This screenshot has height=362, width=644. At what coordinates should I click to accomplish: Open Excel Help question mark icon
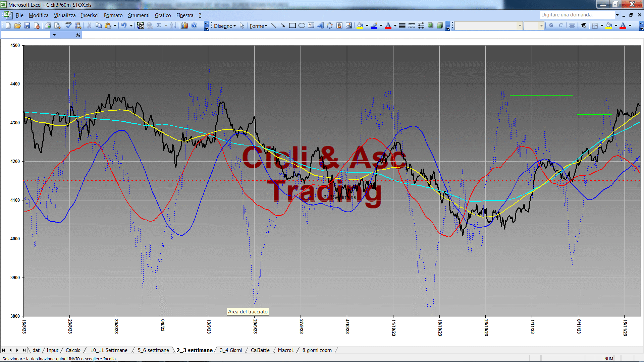click(x=194, y=25)
